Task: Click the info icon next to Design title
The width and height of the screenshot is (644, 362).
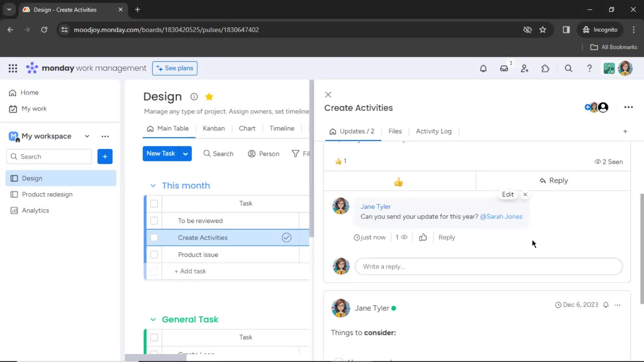Action: point(195,96)
